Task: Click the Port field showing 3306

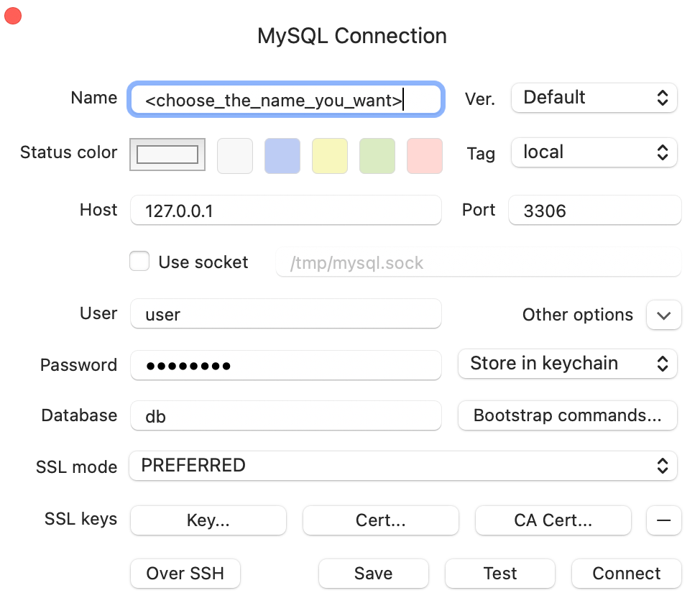Action: (x=595, y=211)
